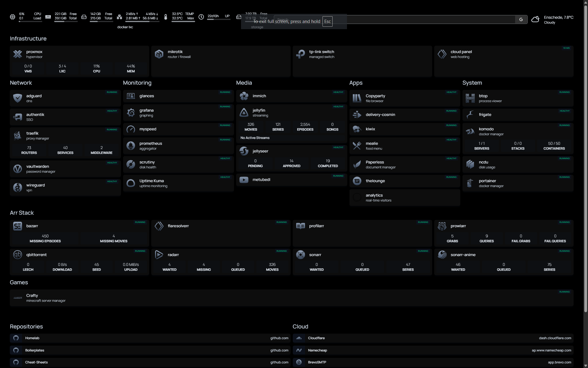Open the metubedl play icon
588x368 pixels.
point(244,180)
